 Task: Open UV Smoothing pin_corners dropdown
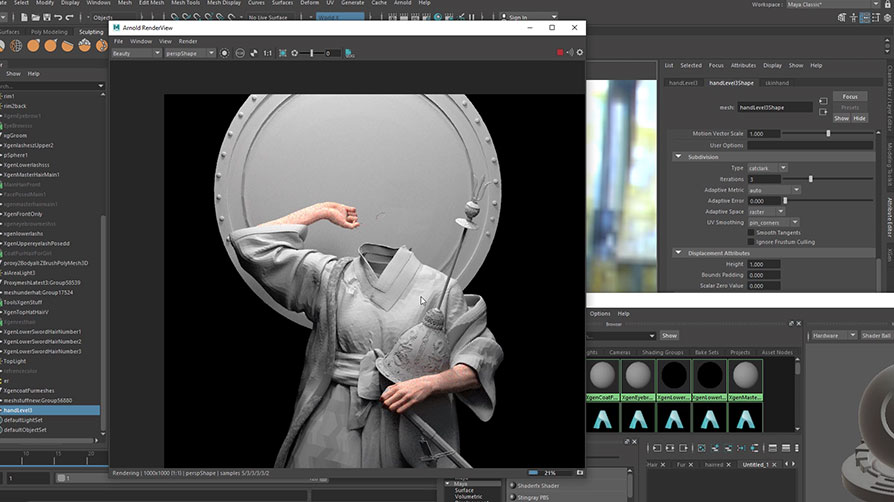(773, 222)
